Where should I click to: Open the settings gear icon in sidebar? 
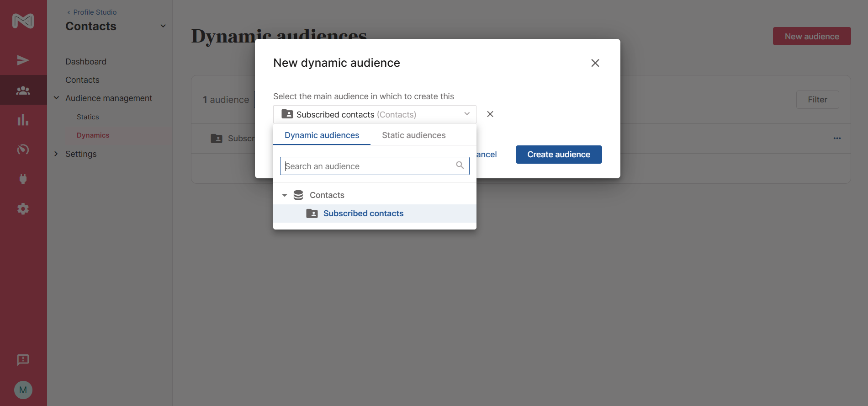pyautogui.click(x=23, y=209)
